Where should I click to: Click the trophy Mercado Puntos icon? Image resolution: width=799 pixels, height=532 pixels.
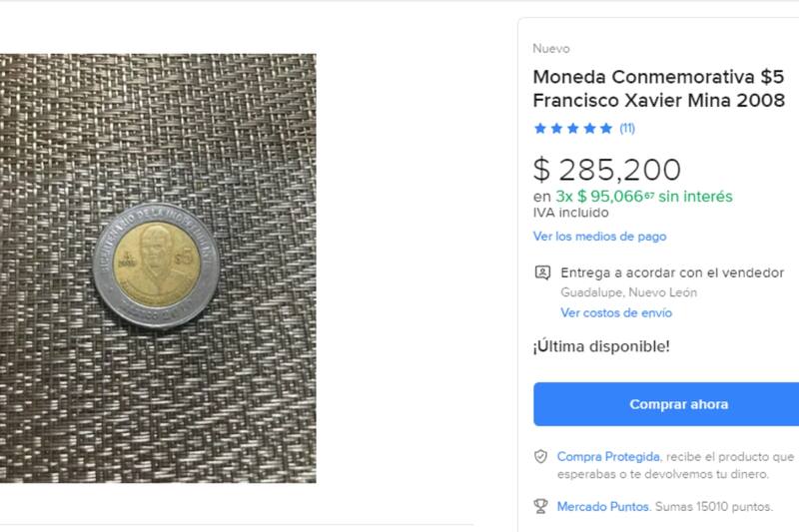pos(540,506)
